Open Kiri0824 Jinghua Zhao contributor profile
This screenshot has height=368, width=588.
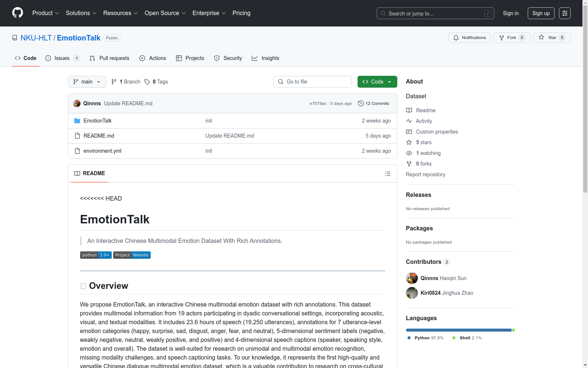(447, 293)
